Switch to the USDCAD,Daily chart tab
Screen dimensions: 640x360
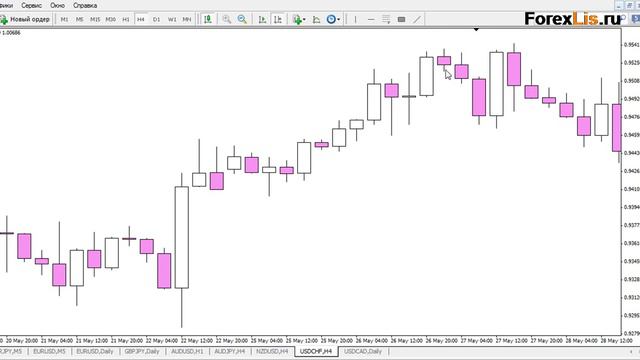pyautogui.click(x=363, y=351)
